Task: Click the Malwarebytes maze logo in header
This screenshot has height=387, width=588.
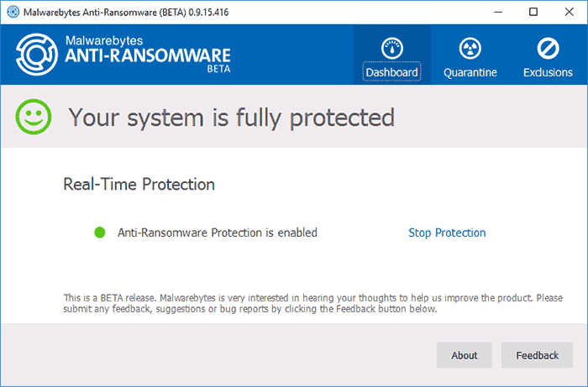Action: coord(36,55)
